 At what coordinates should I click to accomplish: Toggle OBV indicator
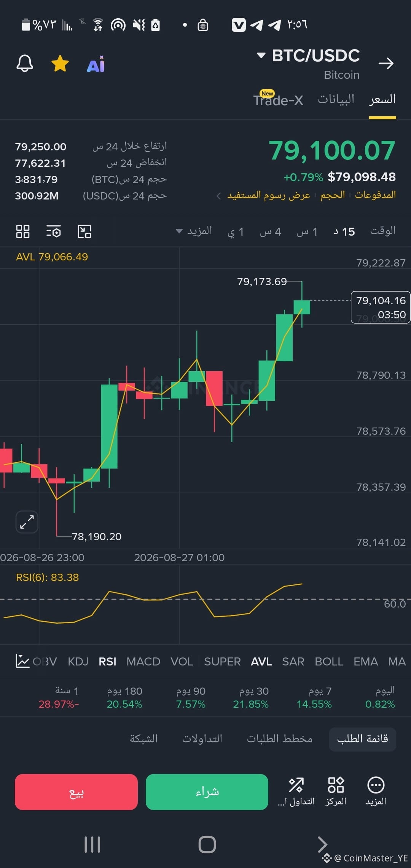click(45, 662)
